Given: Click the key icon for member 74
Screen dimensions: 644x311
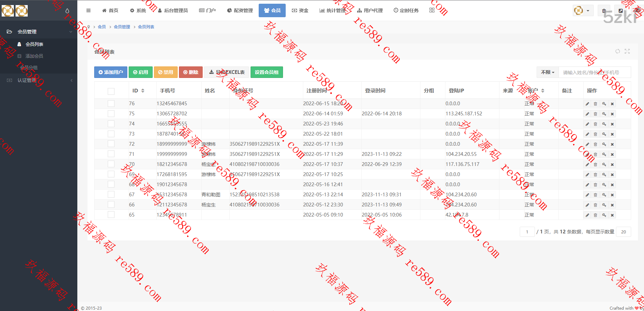Looking at the screenshot, I should point(604,124).
